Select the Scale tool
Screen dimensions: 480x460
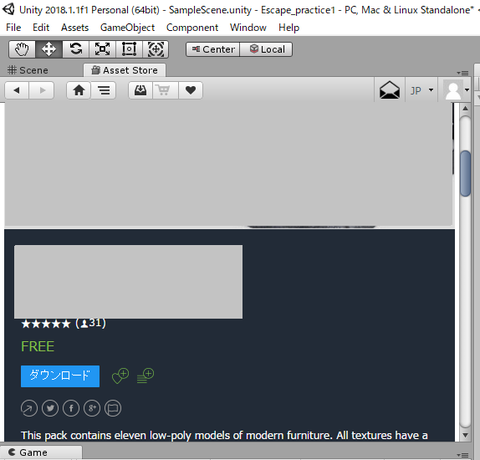pyautogui.click(x=102, y=49)
